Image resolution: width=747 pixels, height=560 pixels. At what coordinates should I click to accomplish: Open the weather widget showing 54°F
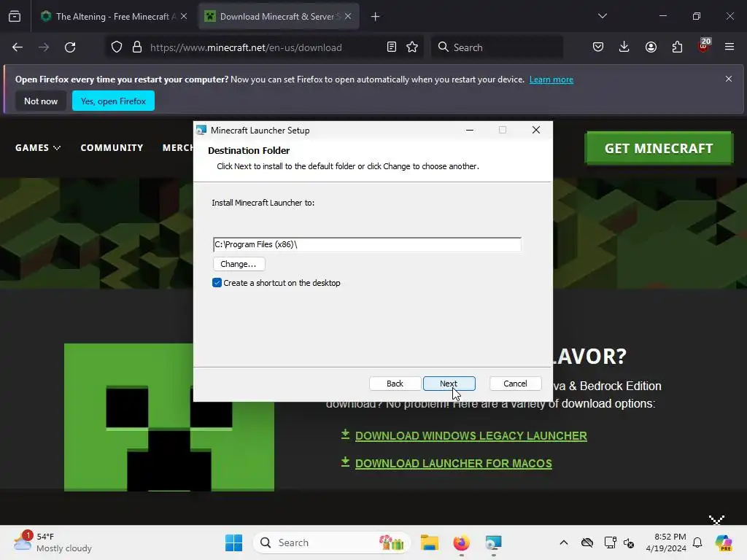[53, 542]
